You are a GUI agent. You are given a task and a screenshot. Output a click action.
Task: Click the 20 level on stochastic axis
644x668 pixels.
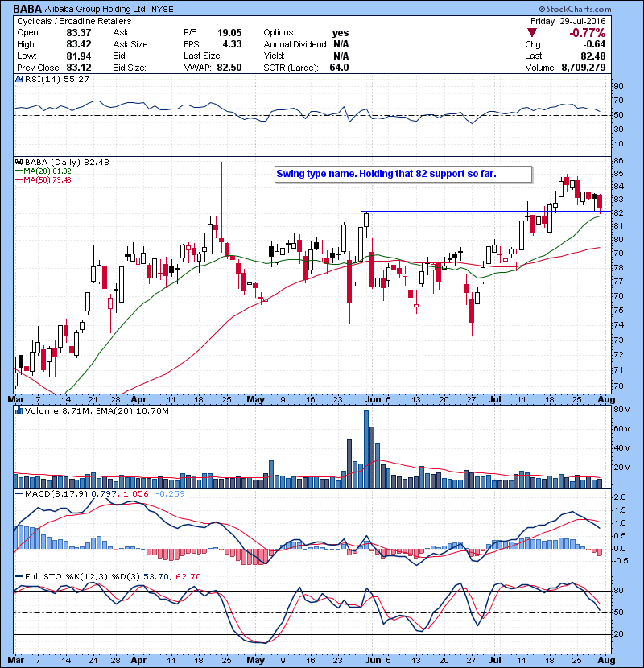[x=618, y=634]
